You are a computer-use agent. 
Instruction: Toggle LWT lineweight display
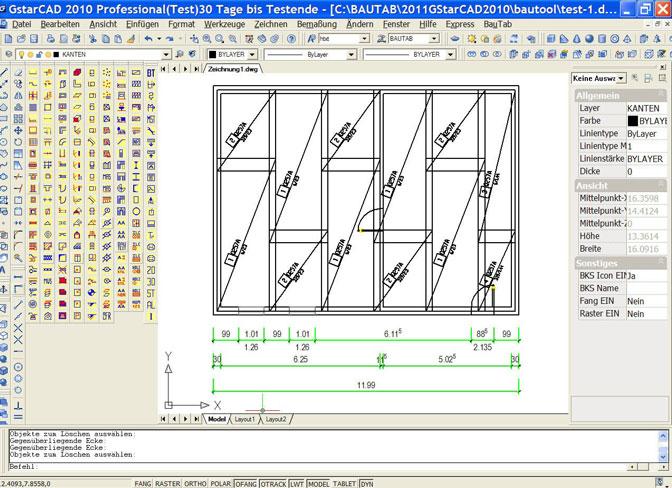[x=297, y=483]
